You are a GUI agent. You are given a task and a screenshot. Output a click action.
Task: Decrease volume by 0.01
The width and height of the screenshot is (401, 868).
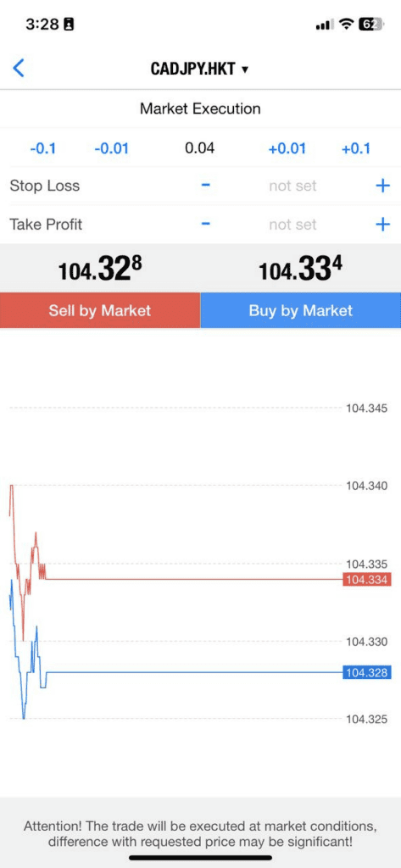[111, 148]
